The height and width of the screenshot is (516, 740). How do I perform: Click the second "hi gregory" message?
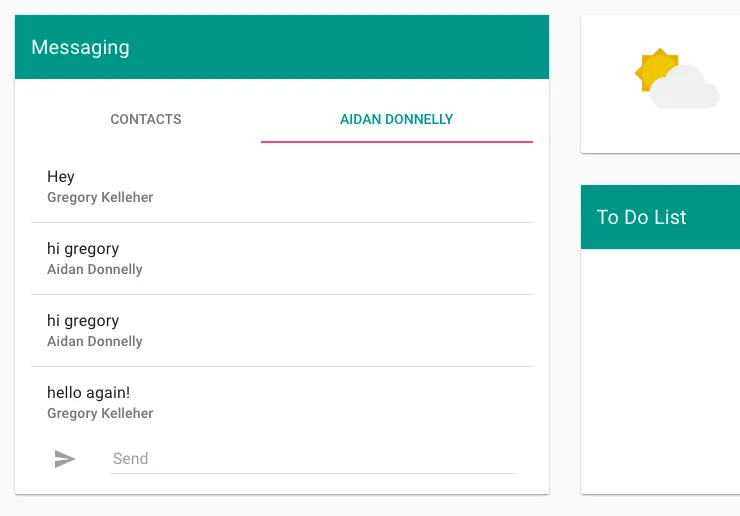pos(83,321)
